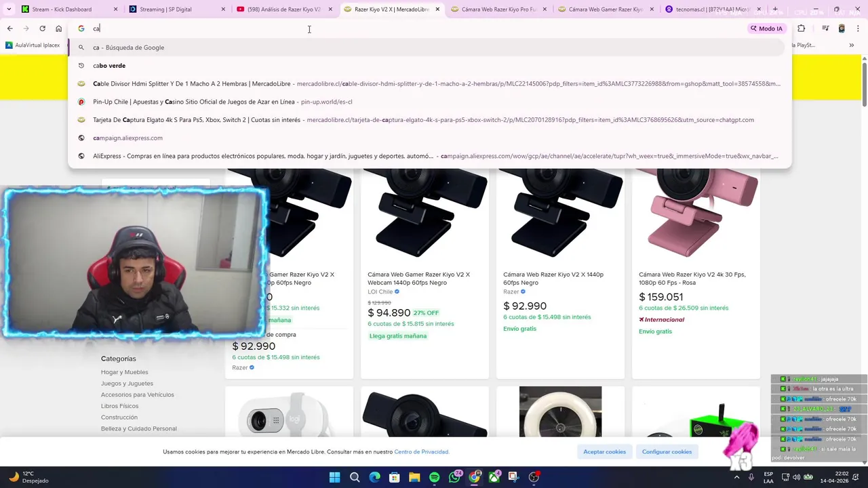Open Juegos y Juguetes category
This screenshot has width=868, height=488.
(127, 384)
